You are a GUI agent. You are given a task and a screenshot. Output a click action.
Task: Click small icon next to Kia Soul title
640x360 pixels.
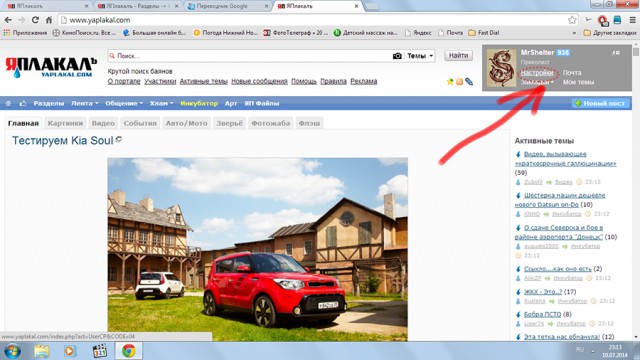click(119, 139)
